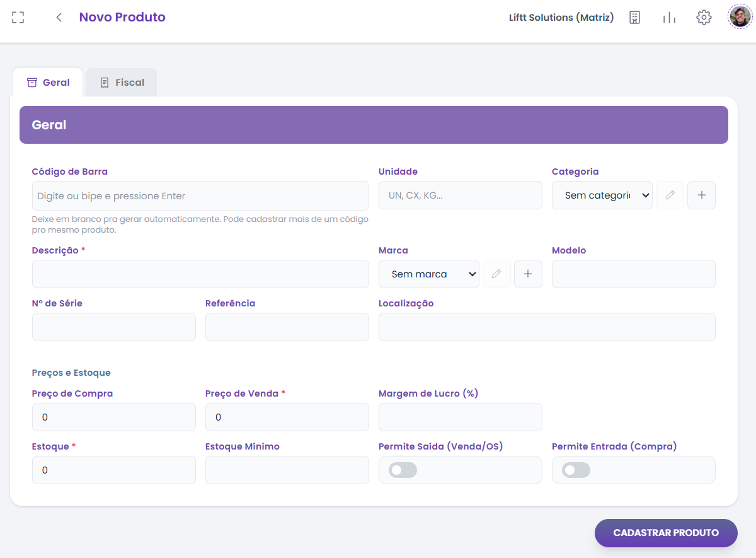Switch to the Fiscal tab
The width and height of the screenshot is (756, 558).
122,83
